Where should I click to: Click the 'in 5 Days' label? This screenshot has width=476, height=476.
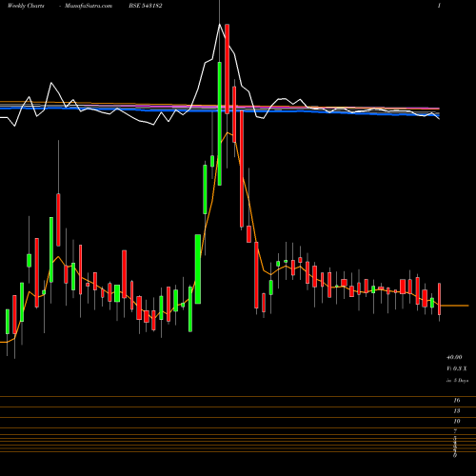pos(457,380)
